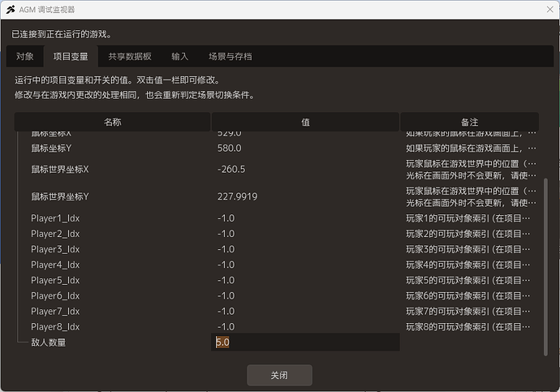Viewport: 560px width, 392px height.
Task: Click the 关闭 button
Action: tap(279, 375)
